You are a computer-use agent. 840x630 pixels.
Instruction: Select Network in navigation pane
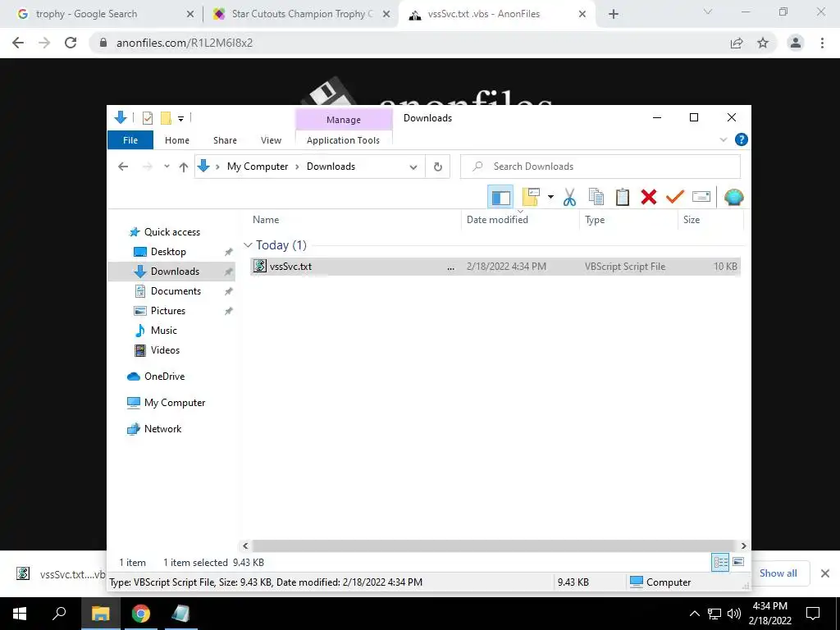click(x=162, y=429)
